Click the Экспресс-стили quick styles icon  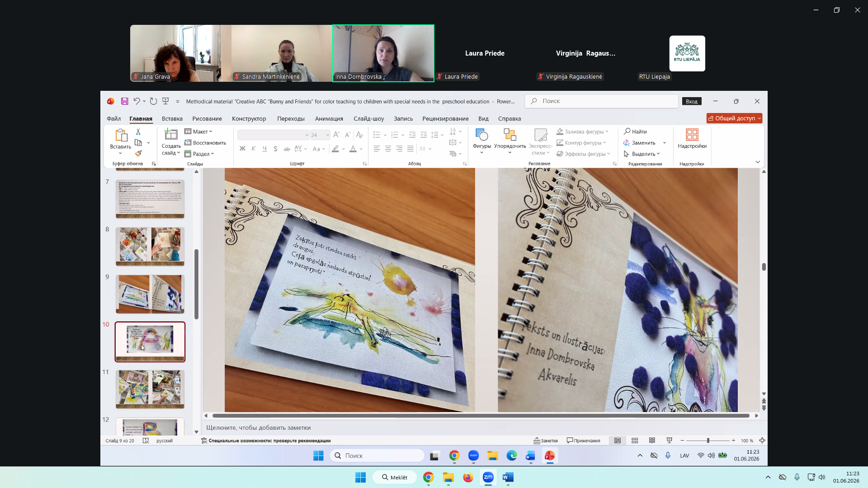[x=541, y=135]
